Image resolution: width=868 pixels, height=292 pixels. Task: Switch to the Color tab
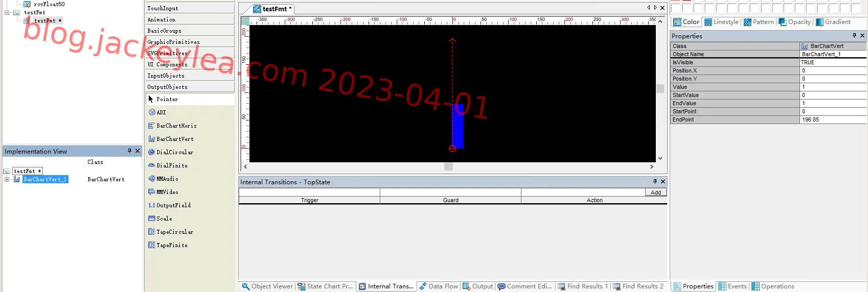(x=686, y=22)
